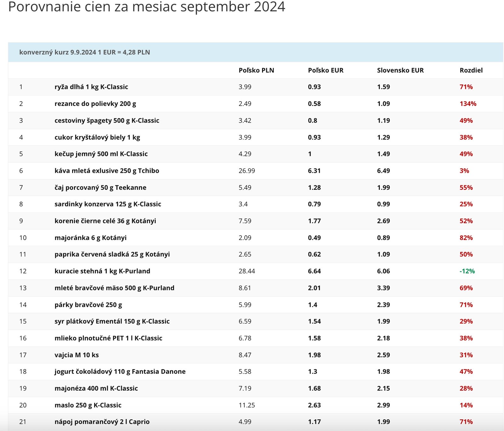Click the 2.39 Slovensko EUR price
Screen dimensions: 504x431
click(383, 305)
